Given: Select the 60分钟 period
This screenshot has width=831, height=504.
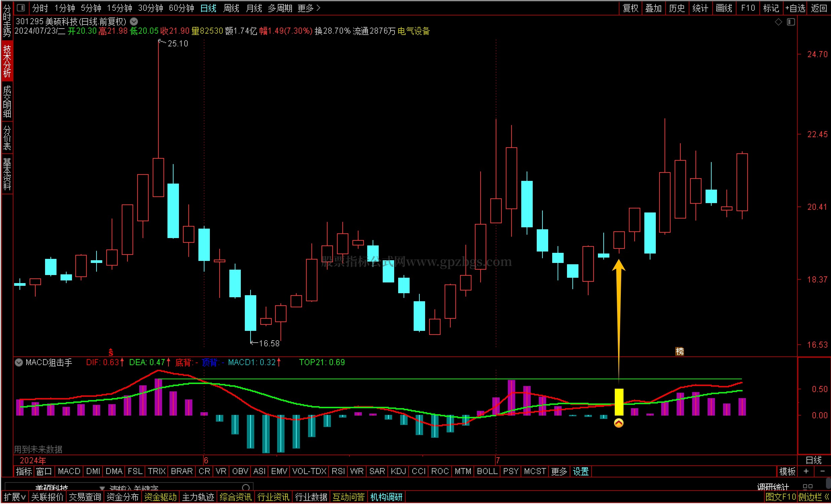Looking at the screenshot, I should [x=182, y=8].
